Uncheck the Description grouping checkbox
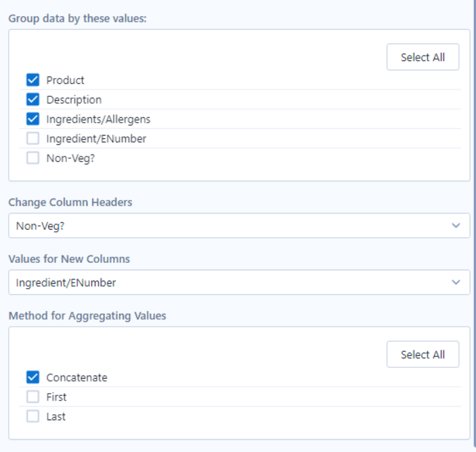 (x=33, y=100)
